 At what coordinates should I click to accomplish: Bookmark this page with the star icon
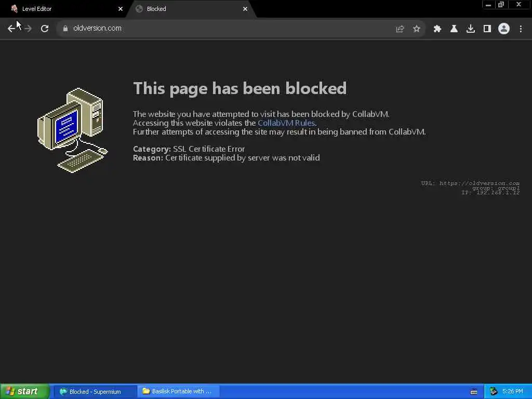pyautogui.click(x=417, y=29)
